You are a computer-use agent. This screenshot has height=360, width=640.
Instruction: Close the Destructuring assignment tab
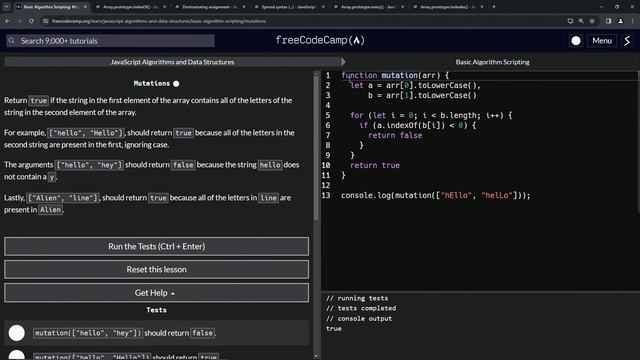click(244, 7)
